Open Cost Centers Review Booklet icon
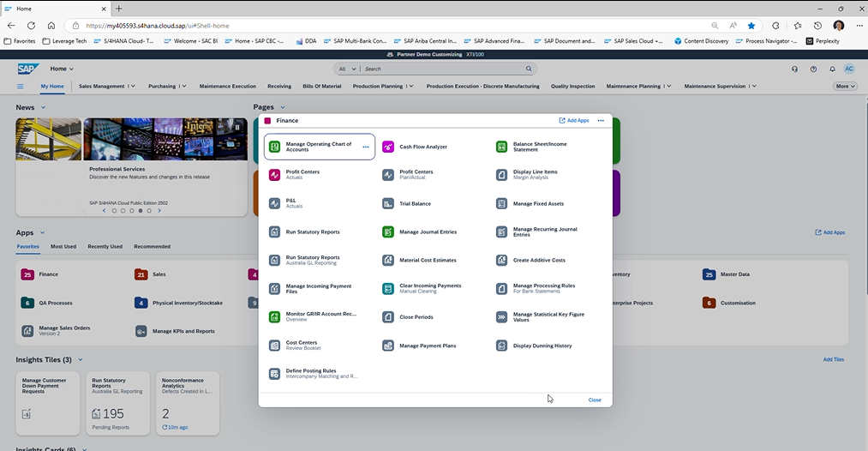 pyautogui.click(x=274, y=346)
